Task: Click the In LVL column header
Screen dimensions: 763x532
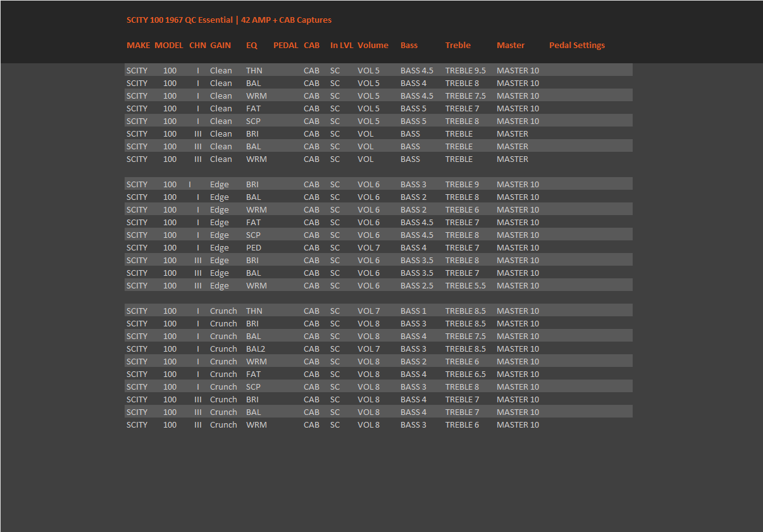Action: (x=342, y=45)
